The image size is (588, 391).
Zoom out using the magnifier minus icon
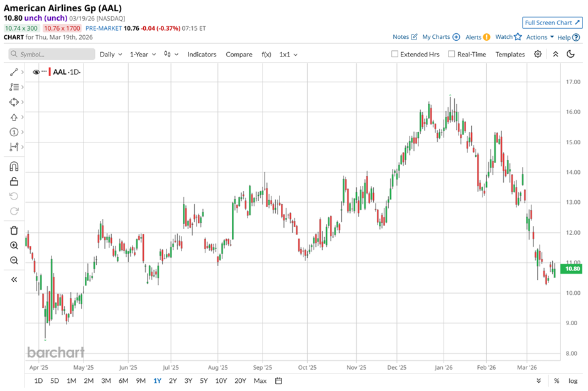[x=14, y=260]
